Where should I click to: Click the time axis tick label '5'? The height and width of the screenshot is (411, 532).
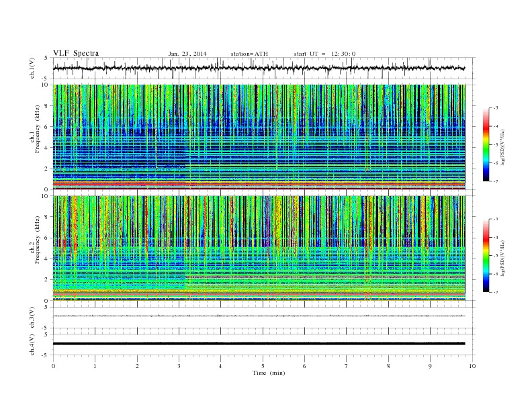[x=263, y=366]
